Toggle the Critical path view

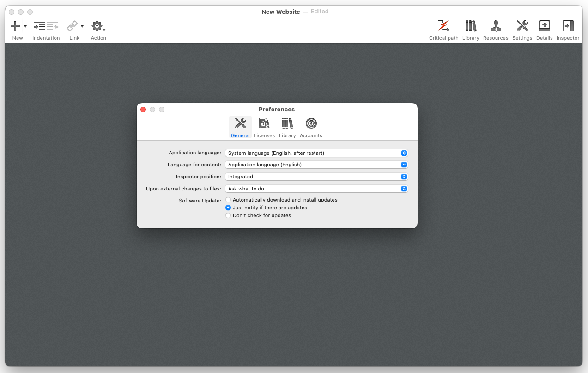[x=443, y=26]
